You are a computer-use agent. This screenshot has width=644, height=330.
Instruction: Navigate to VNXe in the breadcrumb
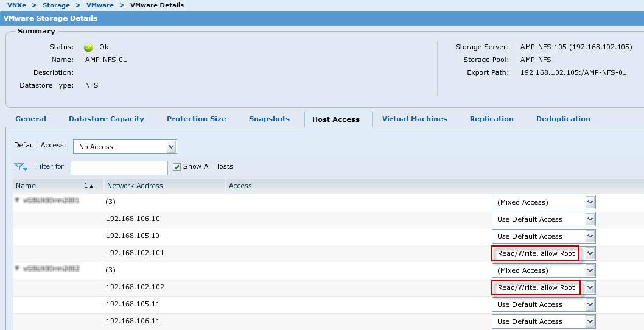(16, 5)
